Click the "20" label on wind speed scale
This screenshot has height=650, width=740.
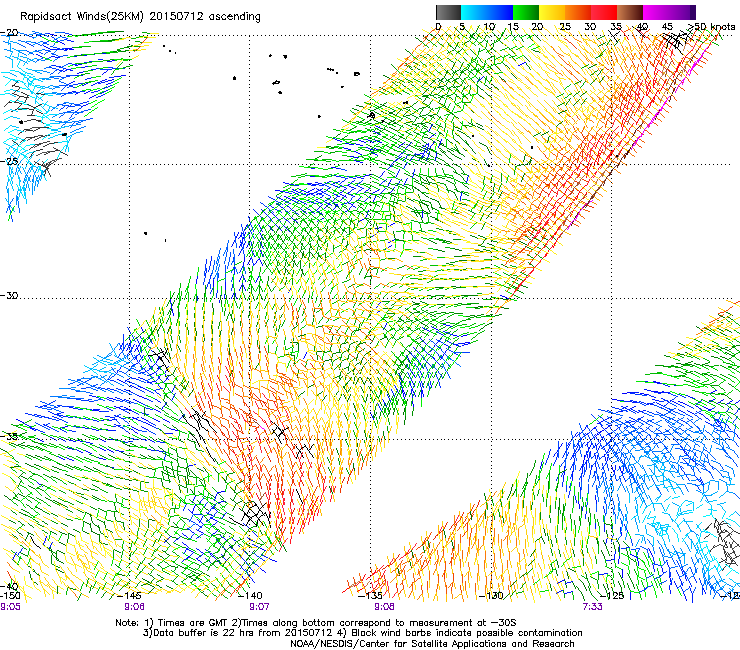tap(537, 27)
